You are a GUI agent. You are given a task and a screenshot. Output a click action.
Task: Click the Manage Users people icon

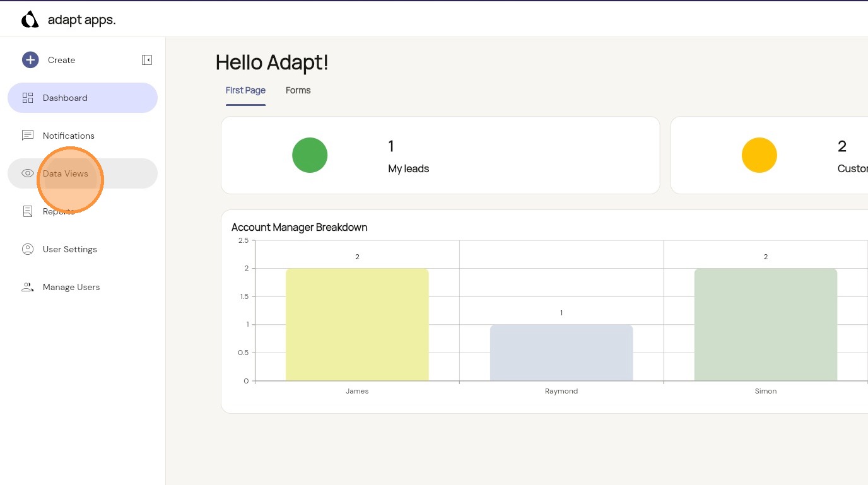click(28, 287)
